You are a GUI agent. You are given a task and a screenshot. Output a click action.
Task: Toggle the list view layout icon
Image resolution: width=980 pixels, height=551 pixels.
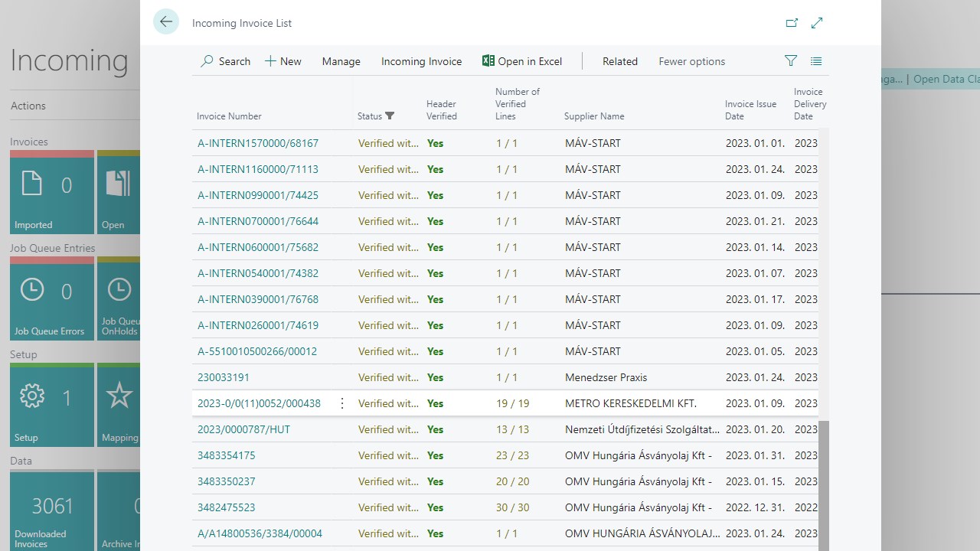(x=816, y=61)
